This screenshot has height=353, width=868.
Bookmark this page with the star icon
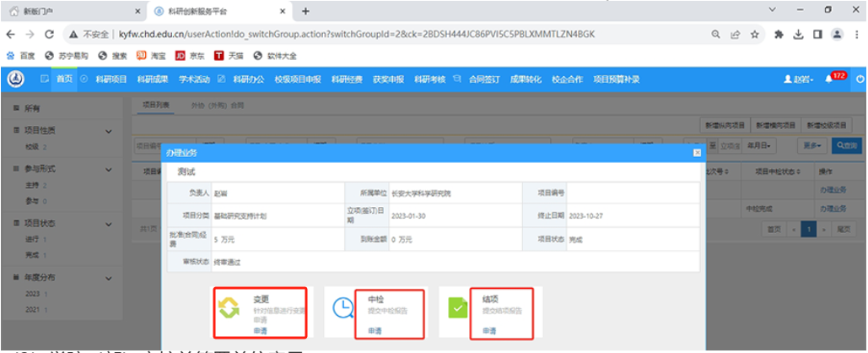point(755,35)
